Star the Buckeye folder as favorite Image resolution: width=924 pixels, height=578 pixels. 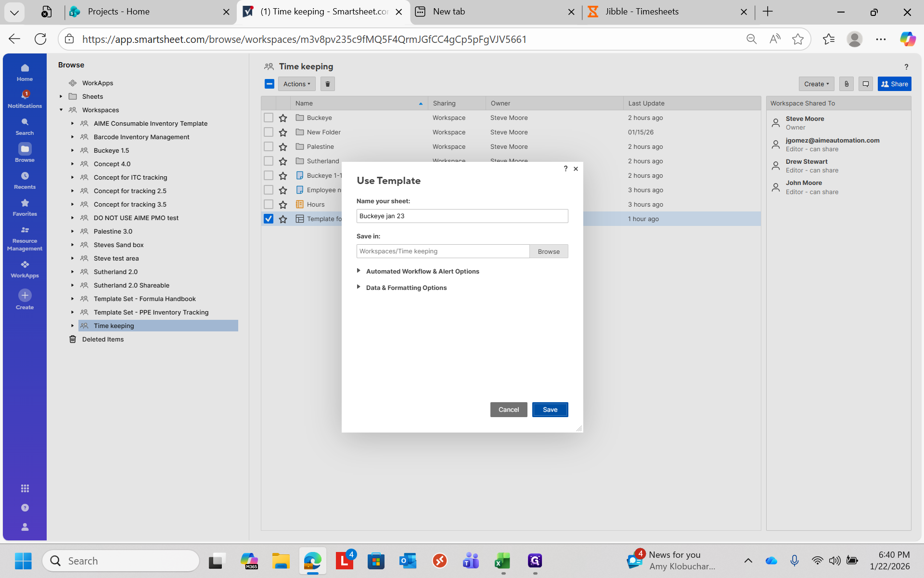point(283,118)
